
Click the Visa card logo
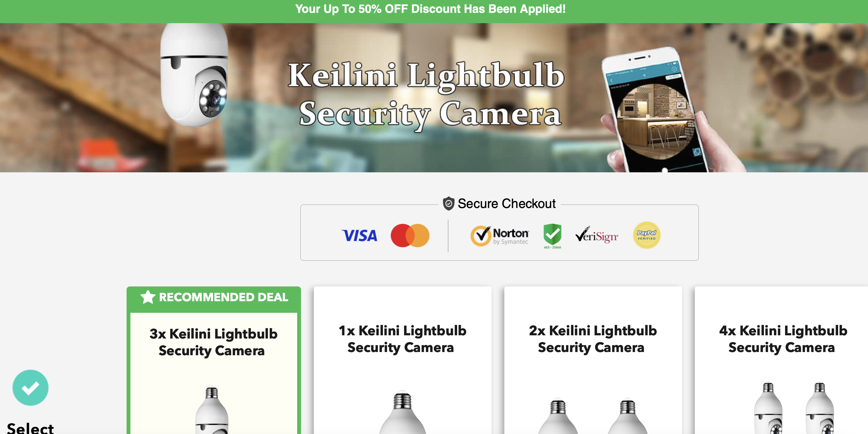click(x=359, y=235)
